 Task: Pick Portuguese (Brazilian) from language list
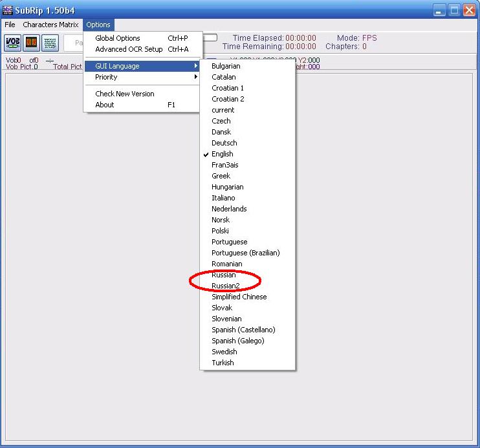[245, 253]
